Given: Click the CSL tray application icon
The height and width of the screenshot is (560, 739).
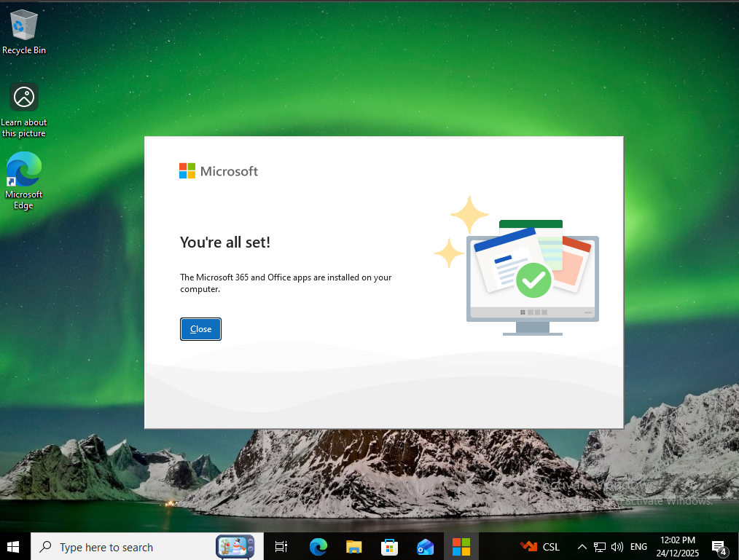Looking at the screenshot, I should 540,547.
